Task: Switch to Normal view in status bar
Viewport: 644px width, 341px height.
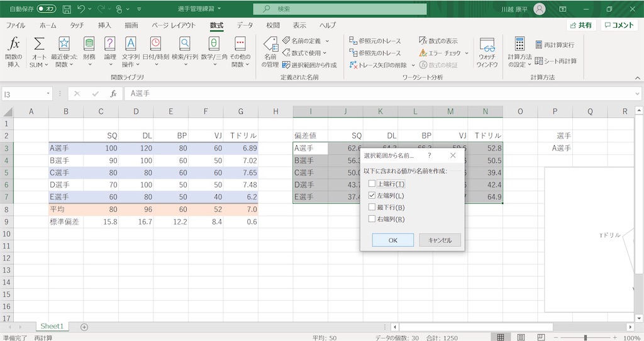Action: (500, 337)
